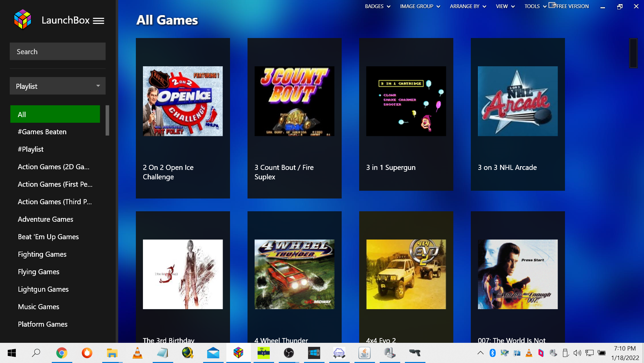Open the orange flame app in taskbar
Screen dimensions: 644x363
87,353
